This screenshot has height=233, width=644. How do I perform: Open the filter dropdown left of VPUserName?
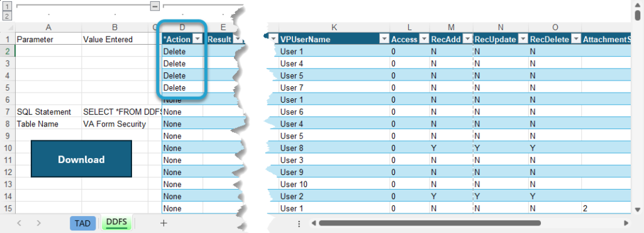[x=274, y=39]
